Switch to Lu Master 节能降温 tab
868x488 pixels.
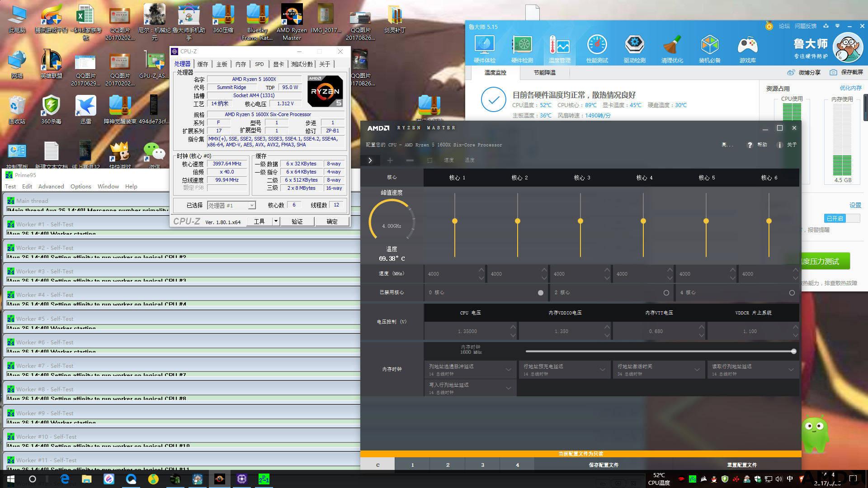pos(545,73)
